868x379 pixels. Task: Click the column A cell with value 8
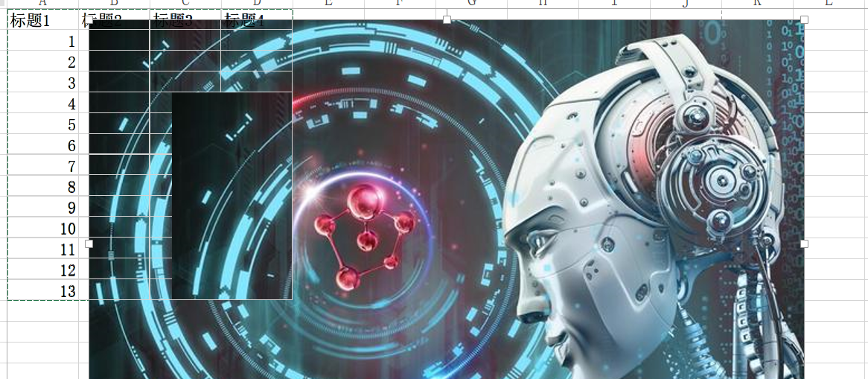click(x=42, y=186)
